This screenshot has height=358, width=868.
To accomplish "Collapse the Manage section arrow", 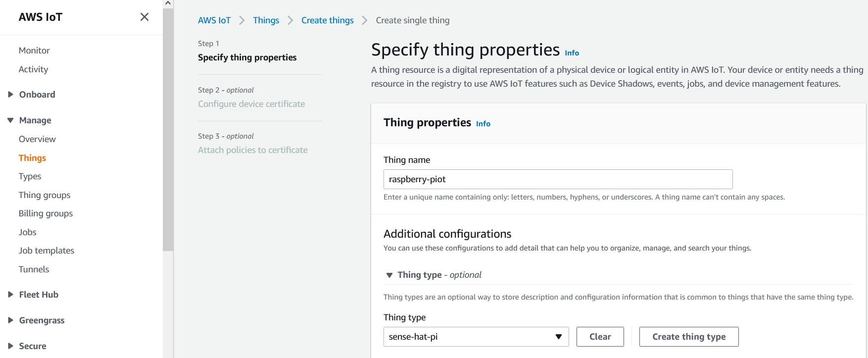I will coord(10,120).
